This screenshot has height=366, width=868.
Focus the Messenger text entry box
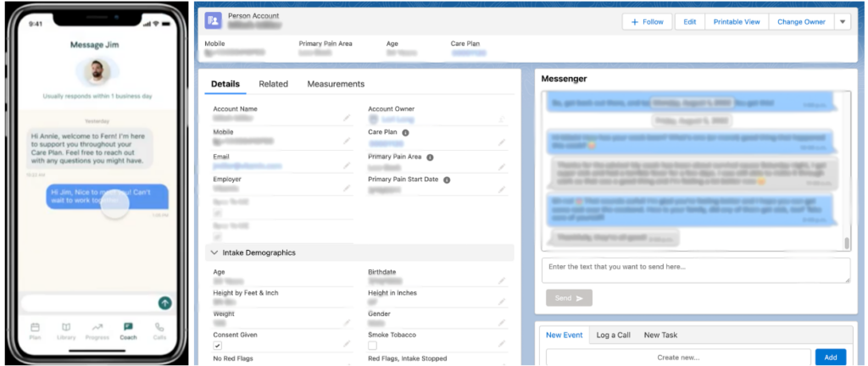point(696,270)
